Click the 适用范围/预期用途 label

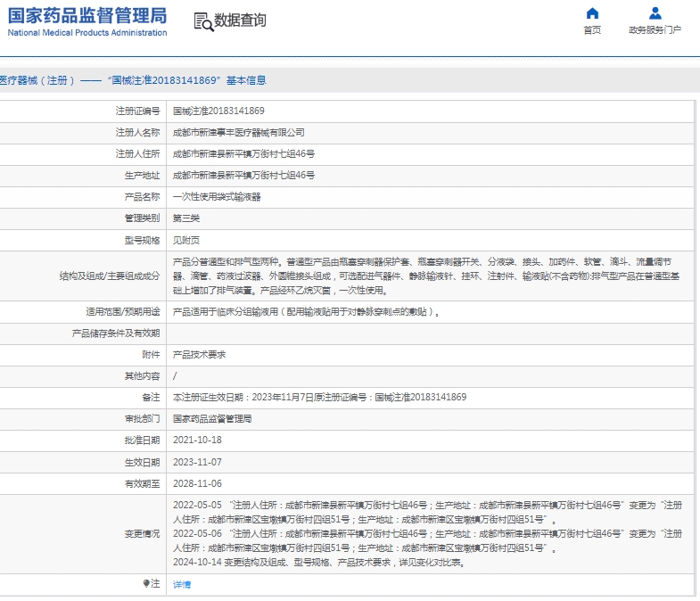click(x=123, y=312)
